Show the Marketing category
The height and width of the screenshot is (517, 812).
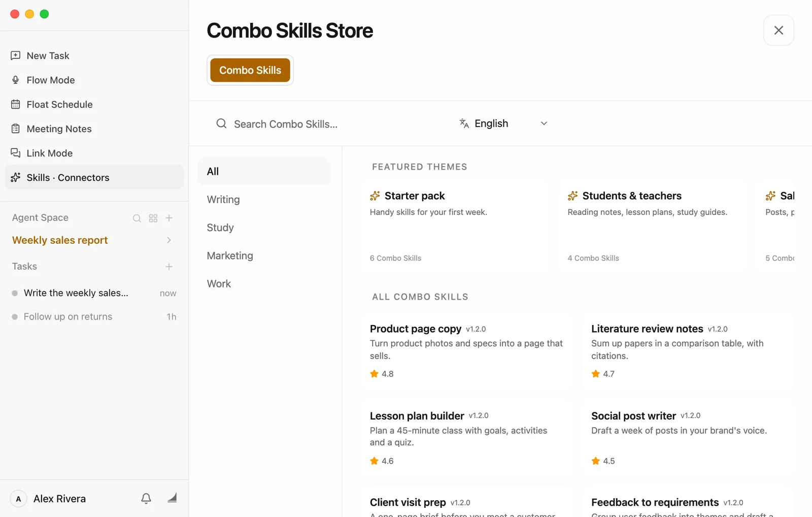[264, 255]
